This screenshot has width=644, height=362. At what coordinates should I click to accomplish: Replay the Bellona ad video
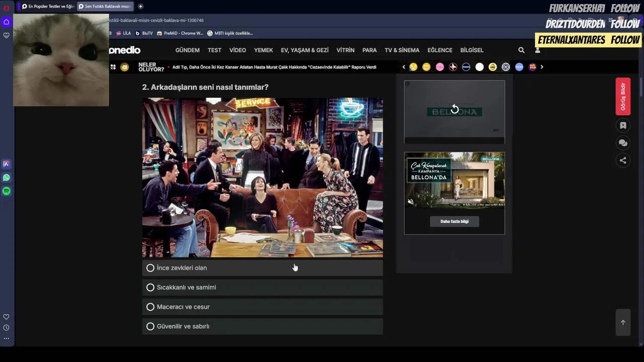coord(454,109)
